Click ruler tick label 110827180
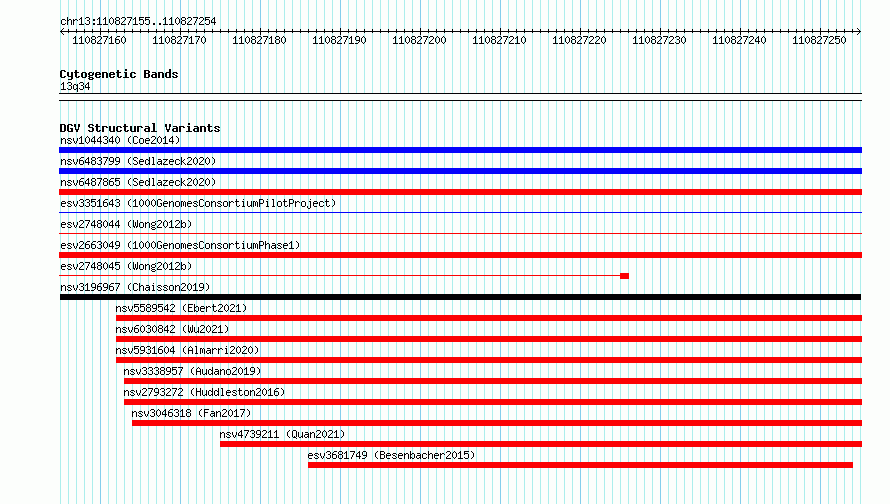 coord(259,40)
